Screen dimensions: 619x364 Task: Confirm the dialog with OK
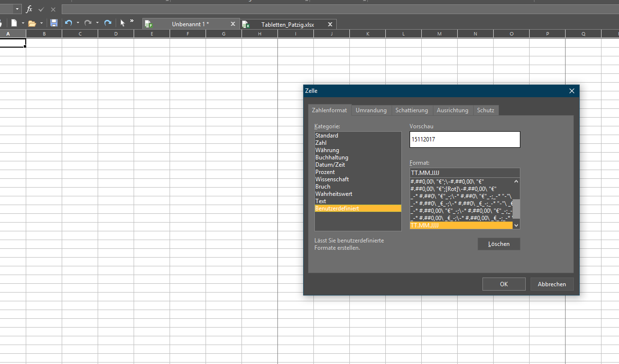(x=503, y=284)
